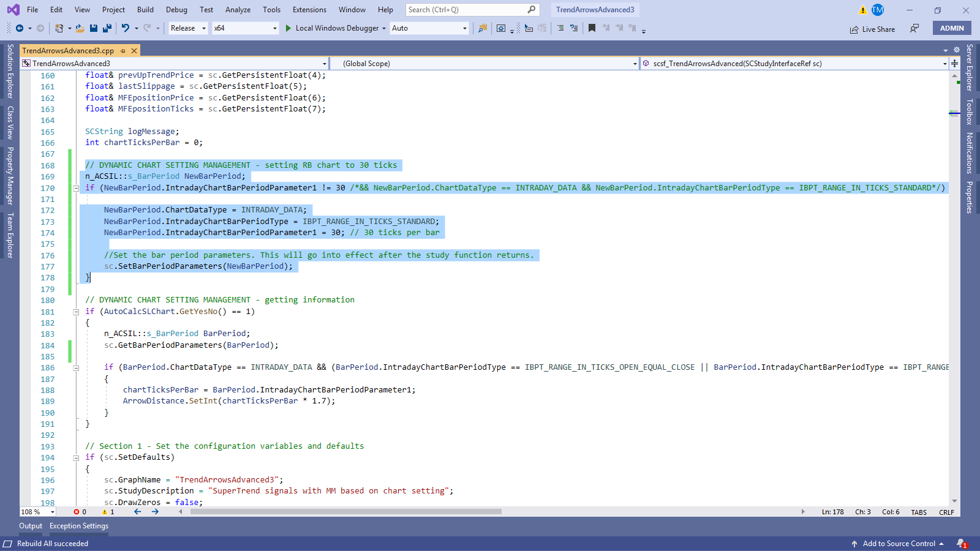Collapse the code block at line 170
Image resolution: width=980 pixels, height=551 pixels.
76,188
